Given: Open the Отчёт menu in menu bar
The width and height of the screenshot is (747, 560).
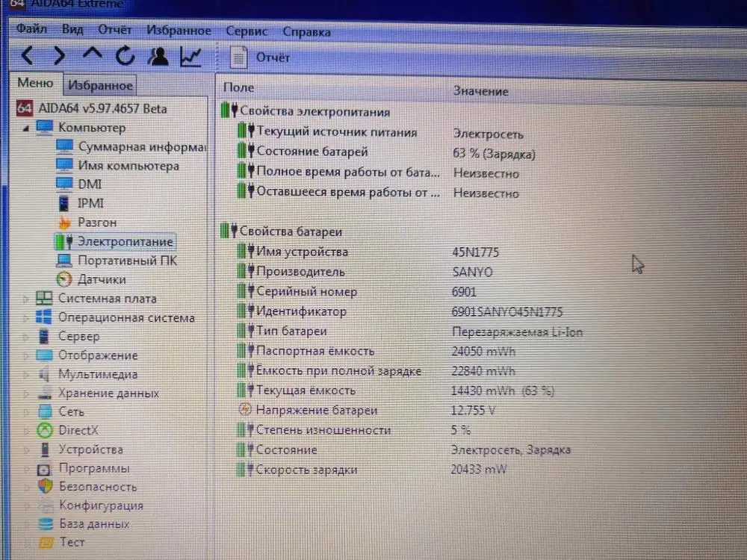Looking at the screenshot, I should click(x=115, y=30).
